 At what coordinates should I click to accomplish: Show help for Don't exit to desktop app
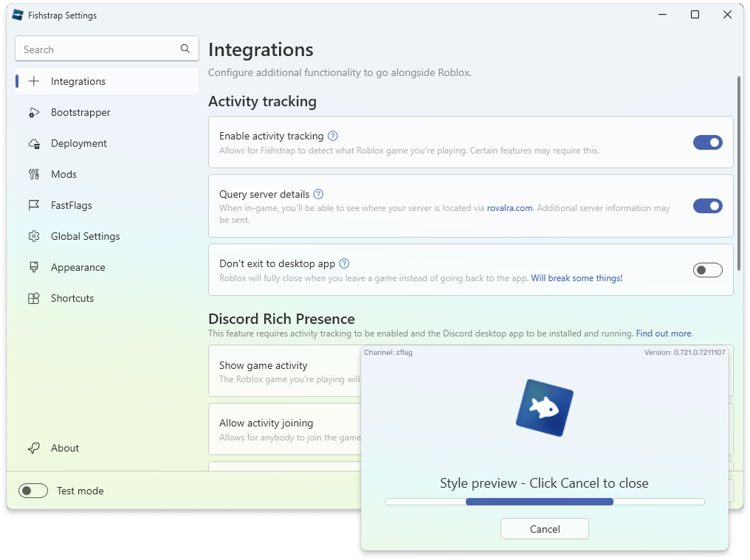tap(345, 263)
